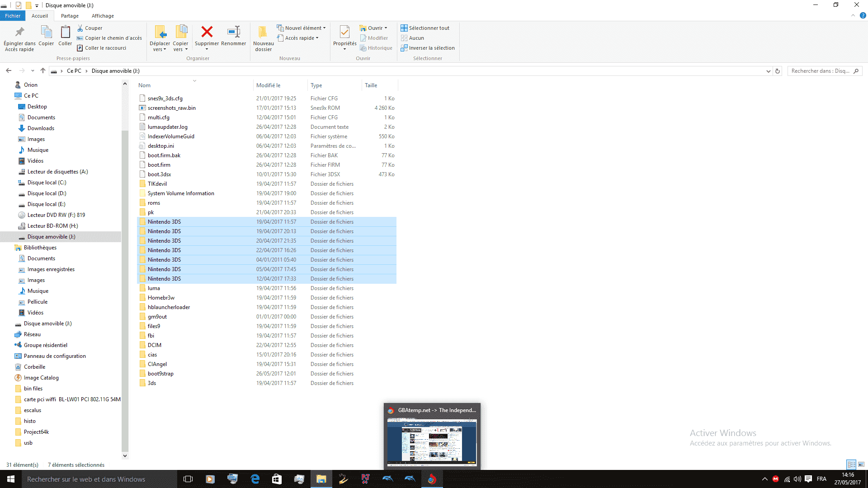
Task: Open Explorer help question mark icon
Action: click(863, 15)
